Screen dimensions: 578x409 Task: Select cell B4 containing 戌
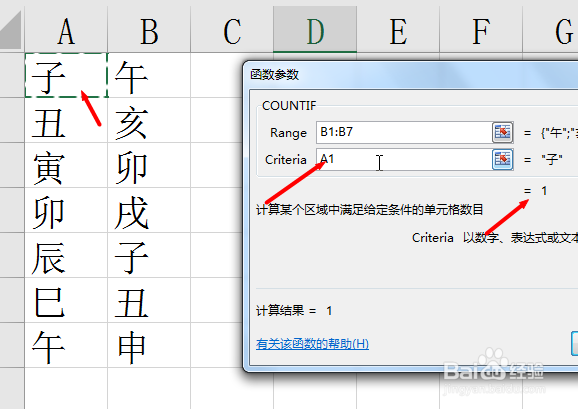coord(149,210)
